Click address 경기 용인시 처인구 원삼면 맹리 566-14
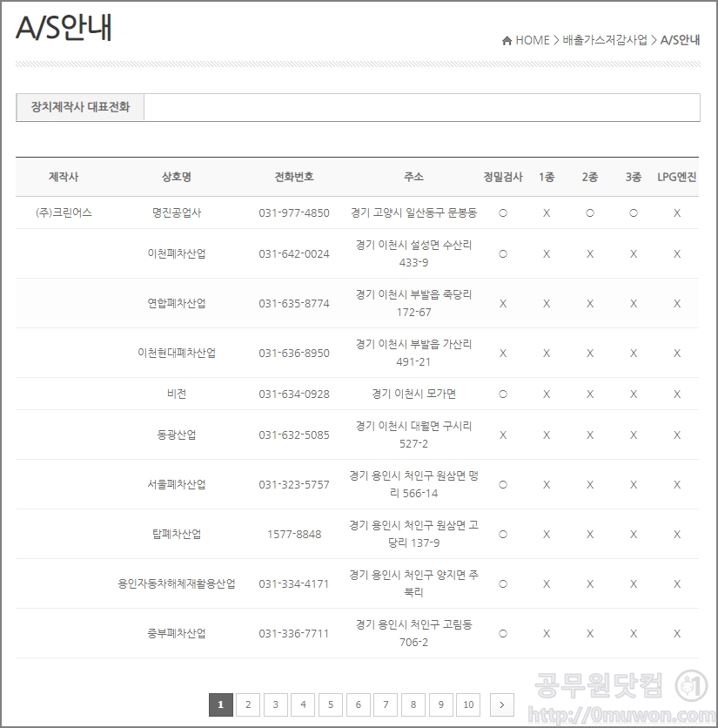The width and height of the screenshot is (718, 728). [x=413, y=484]
